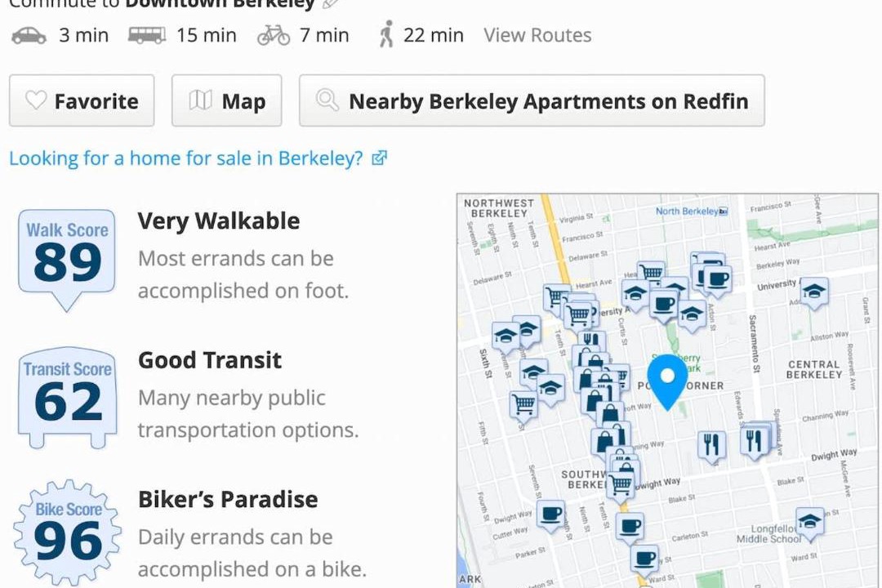Click the car commute time icon

tap(29, 35)
